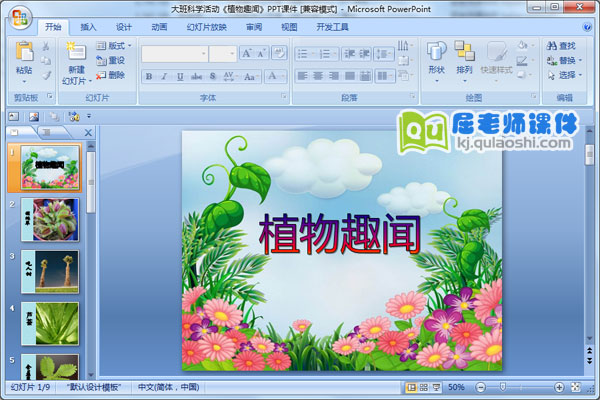Click the help question mark icon
Image resolution: width=600 pixels, height=400 pixels.
[587, 27]
